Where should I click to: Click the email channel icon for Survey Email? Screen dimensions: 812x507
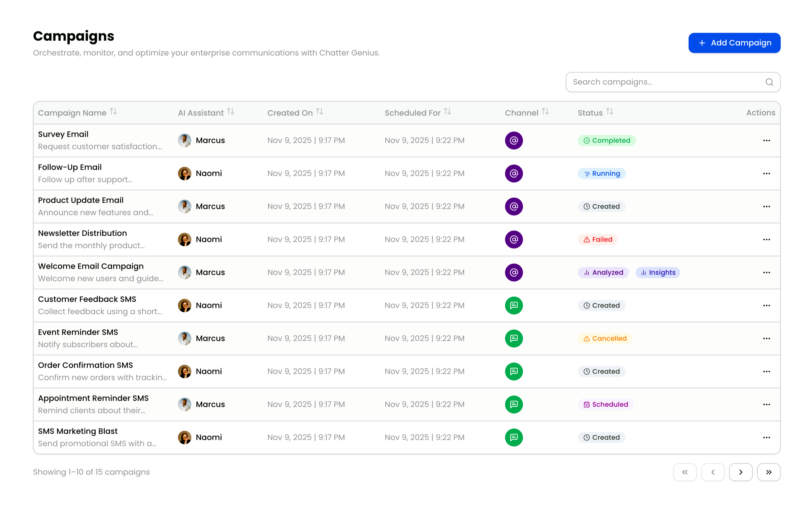pyautogui.click(x=514, y=140)
